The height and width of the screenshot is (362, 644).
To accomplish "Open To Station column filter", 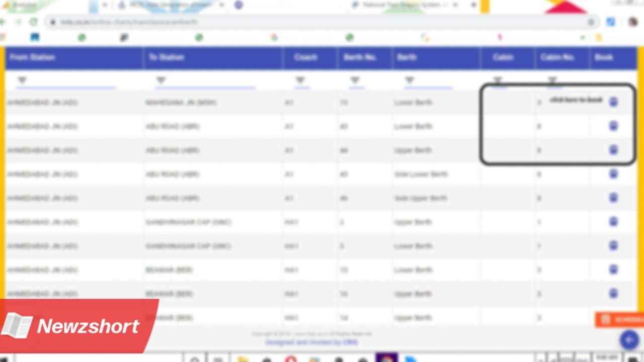I will [161, 80].
